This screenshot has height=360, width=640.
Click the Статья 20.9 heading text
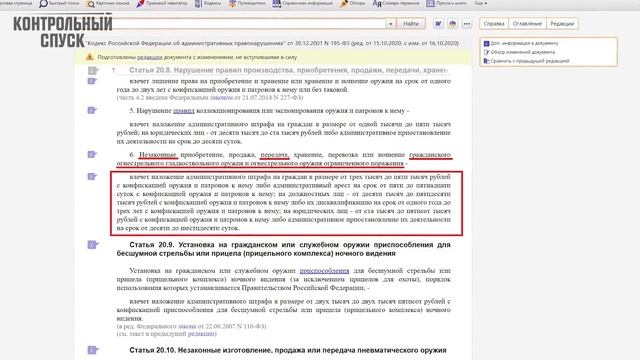(x=283, y=249)
